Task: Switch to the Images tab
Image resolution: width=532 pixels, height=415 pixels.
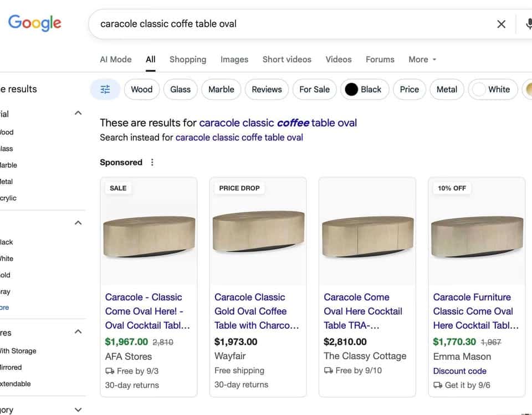Action: pos(234,59)
